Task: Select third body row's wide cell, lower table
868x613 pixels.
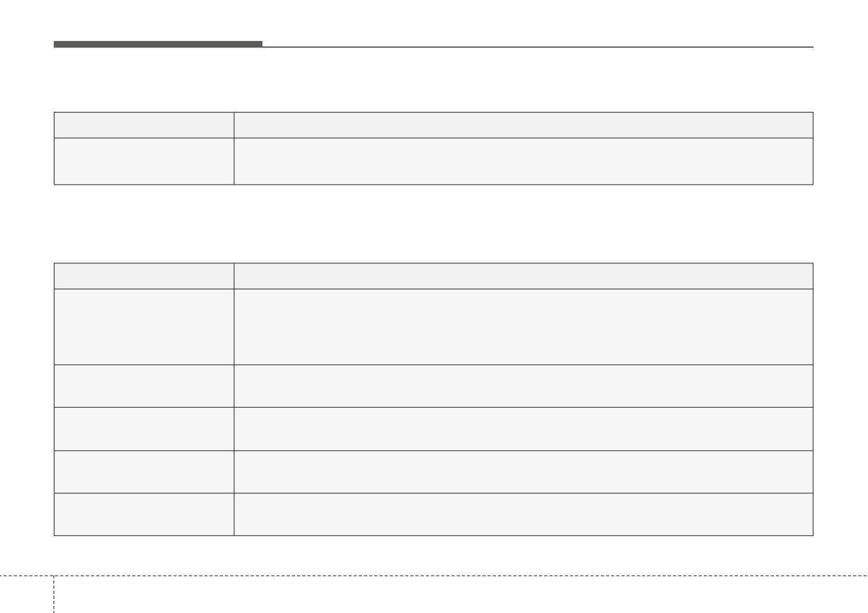Action: click(523, 429)
